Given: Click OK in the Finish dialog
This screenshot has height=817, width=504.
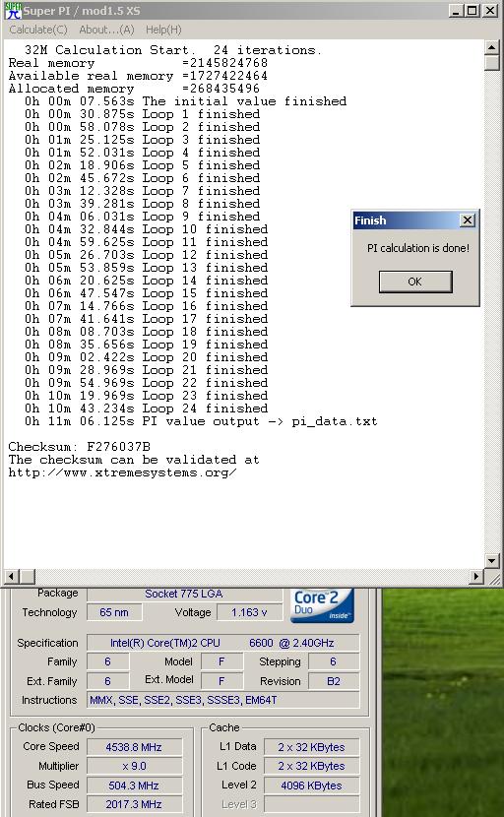Looking at the screenshot, I should point(415,282).
